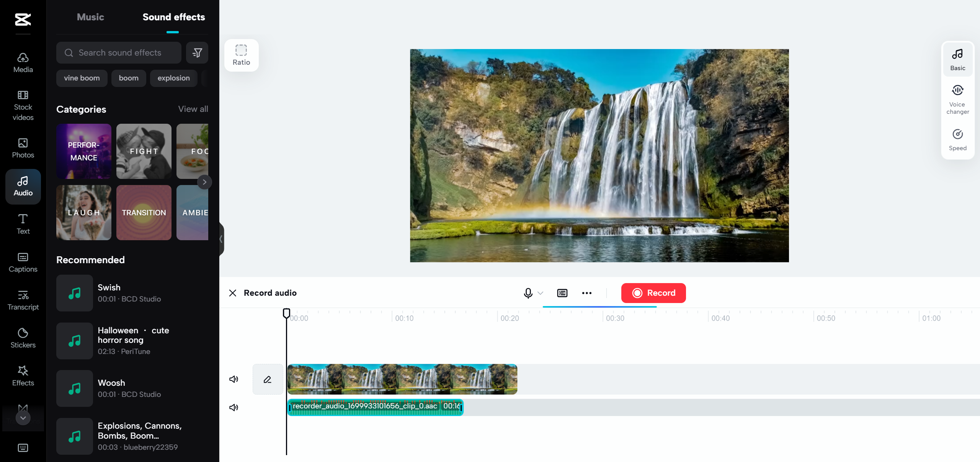Viewport: 980px width, 462px height.
Task: Open the sound effects filter icon
Action: [197, 53]
